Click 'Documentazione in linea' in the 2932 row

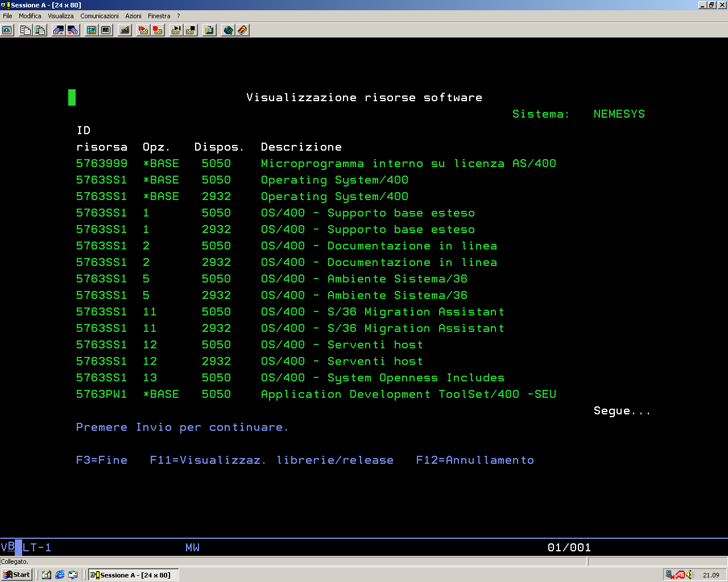pos(412,262)
